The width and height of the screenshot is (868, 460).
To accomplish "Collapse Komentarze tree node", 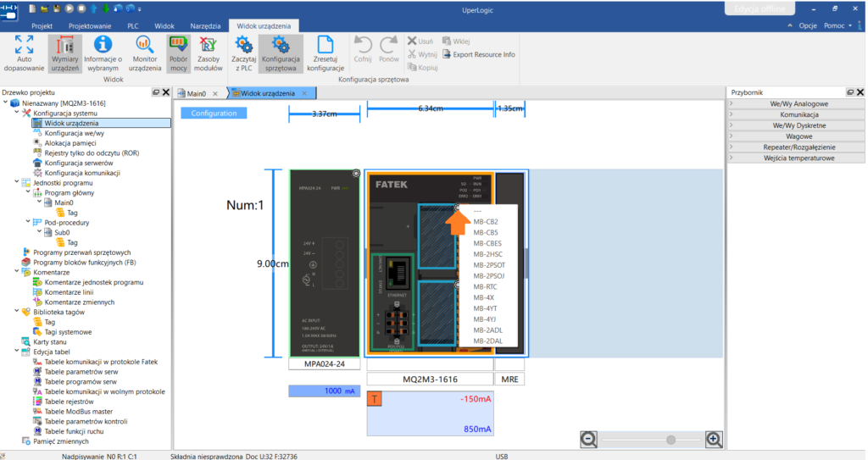I will point(17,272).
